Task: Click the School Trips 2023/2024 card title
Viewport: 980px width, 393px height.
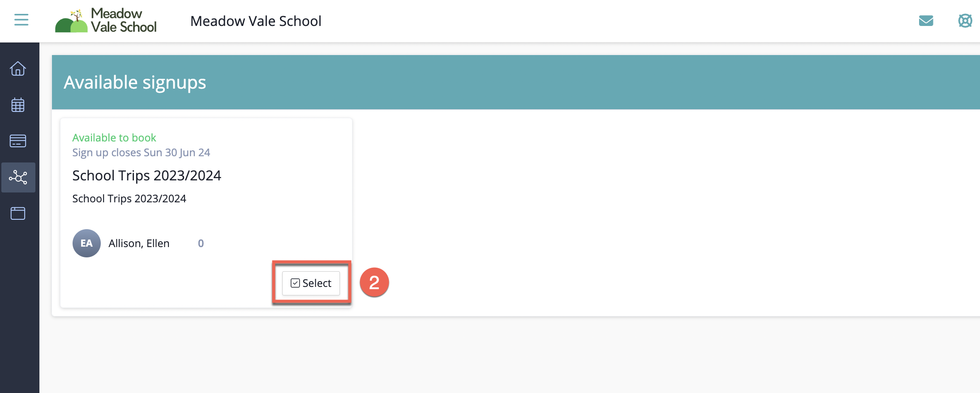Action: point(146,175)
